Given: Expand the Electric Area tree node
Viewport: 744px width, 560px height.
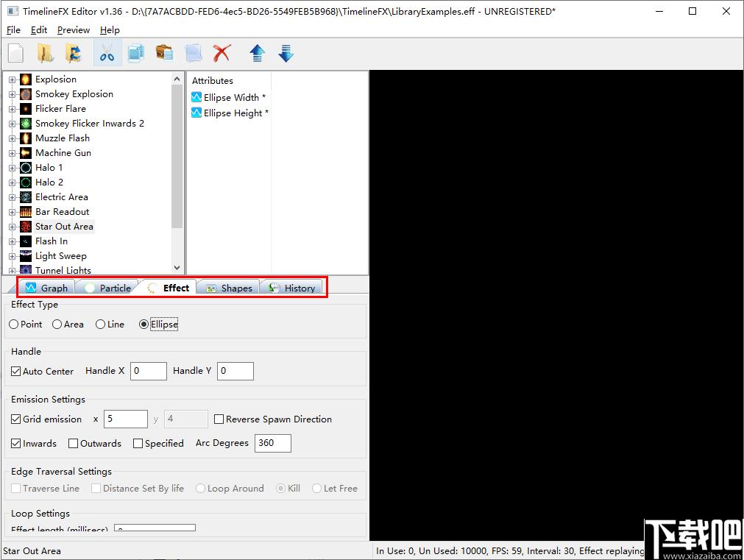Looking at the screenshot, I should [13, 197].
